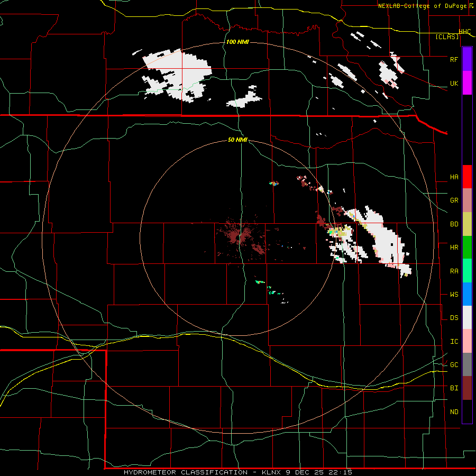Click the GR legend label

[454, 200]
